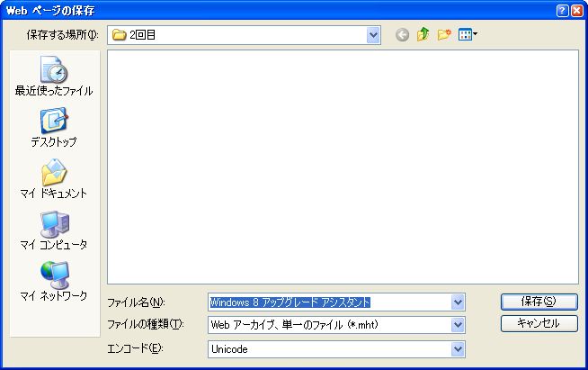Open マイ ドキュメント location
Screen dimensions: 588x370
tap(54, 179)
